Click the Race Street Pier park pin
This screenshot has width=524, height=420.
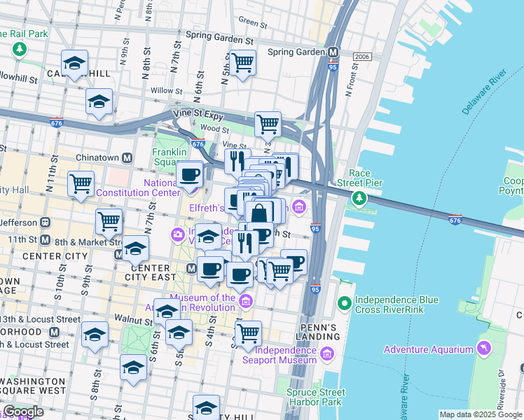tap(359, 198)
